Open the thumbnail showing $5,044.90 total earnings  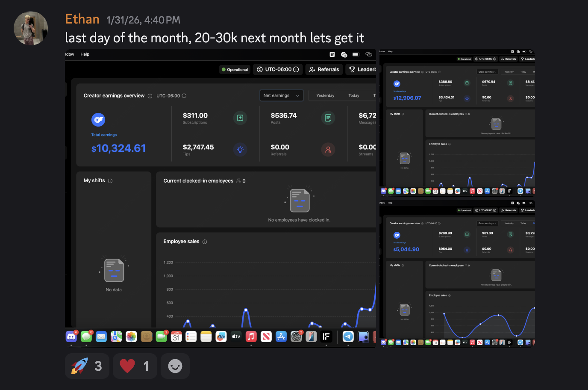457,273
